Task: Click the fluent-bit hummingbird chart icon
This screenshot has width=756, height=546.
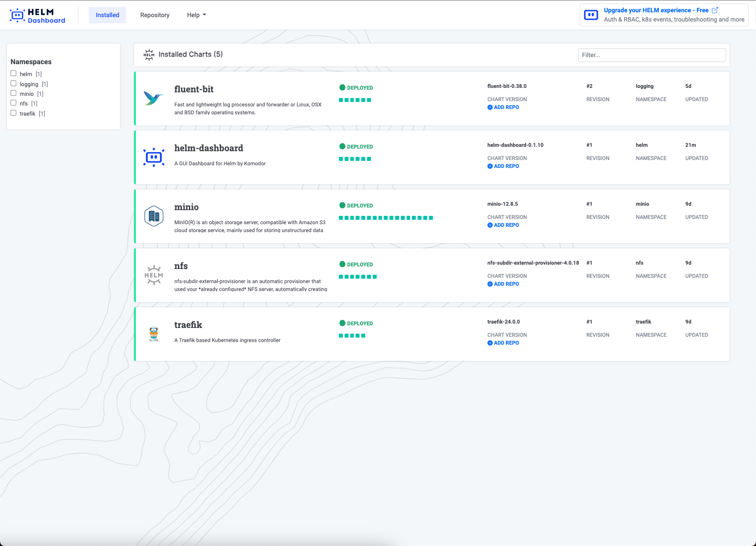Action: (153, 98)
